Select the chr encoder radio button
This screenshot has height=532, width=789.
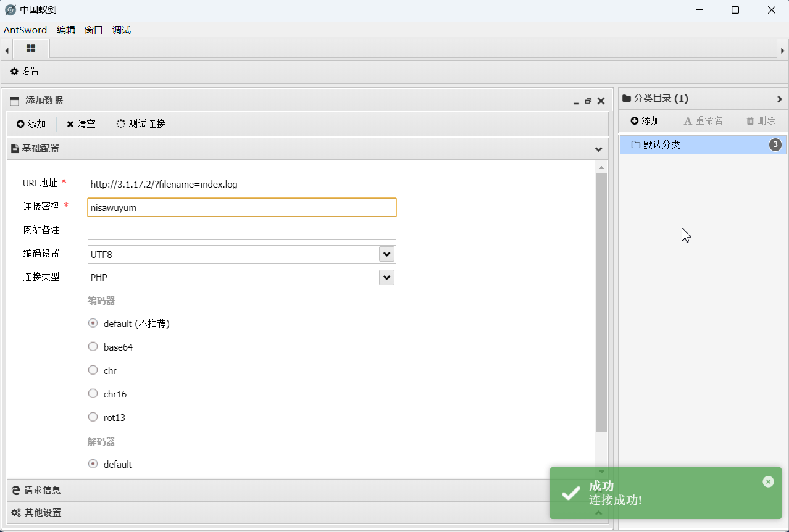[93, 370]
